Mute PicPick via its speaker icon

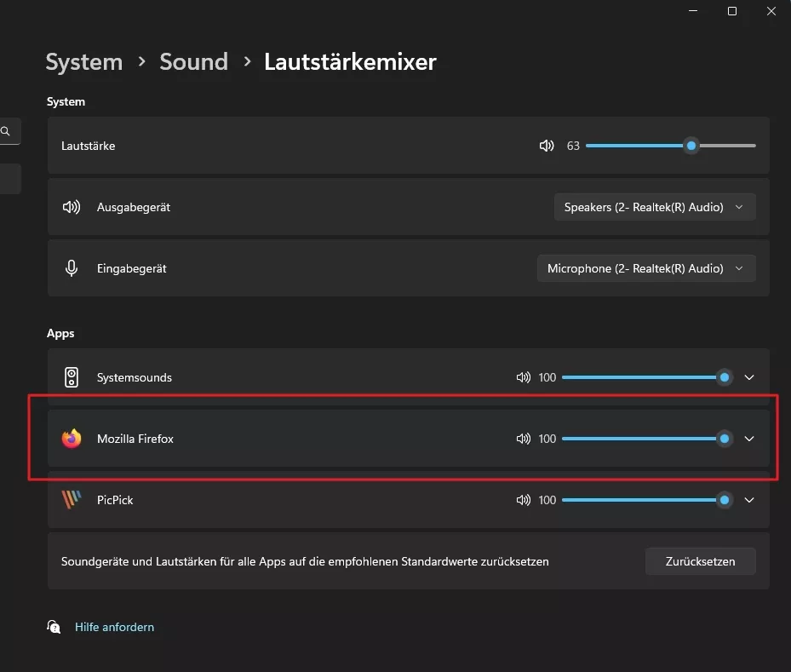[x=523, y=500]
